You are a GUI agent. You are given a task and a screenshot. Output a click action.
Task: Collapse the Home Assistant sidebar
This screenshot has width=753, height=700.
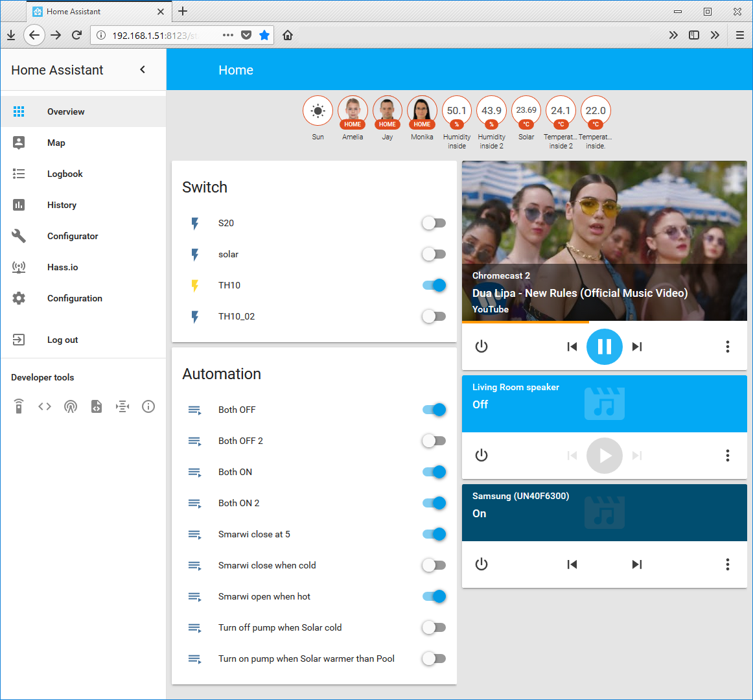coord(143,69)
